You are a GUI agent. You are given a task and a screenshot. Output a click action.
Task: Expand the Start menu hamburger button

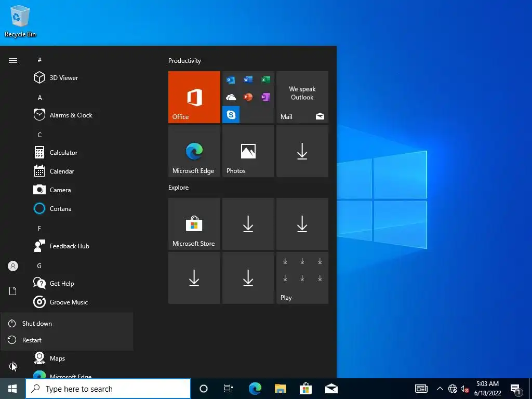pos(13,60)
